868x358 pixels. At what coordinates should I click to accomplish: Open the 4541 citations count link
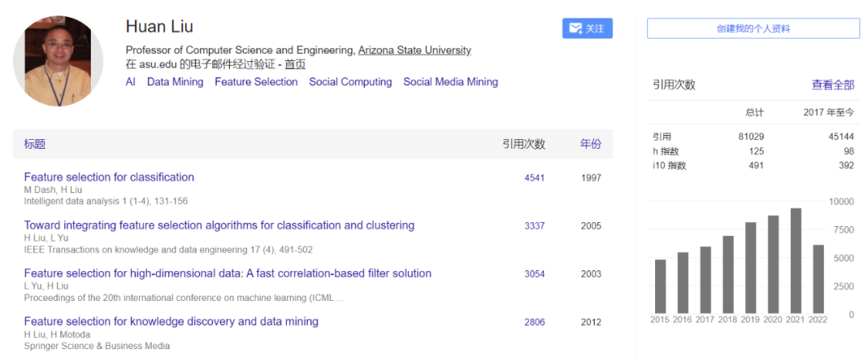(534, 178)
